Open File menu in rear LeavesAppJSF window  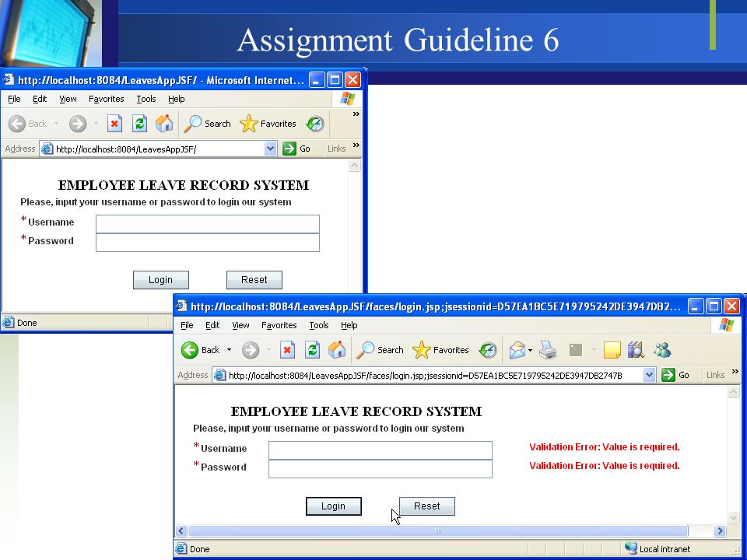tap(14, 99)
